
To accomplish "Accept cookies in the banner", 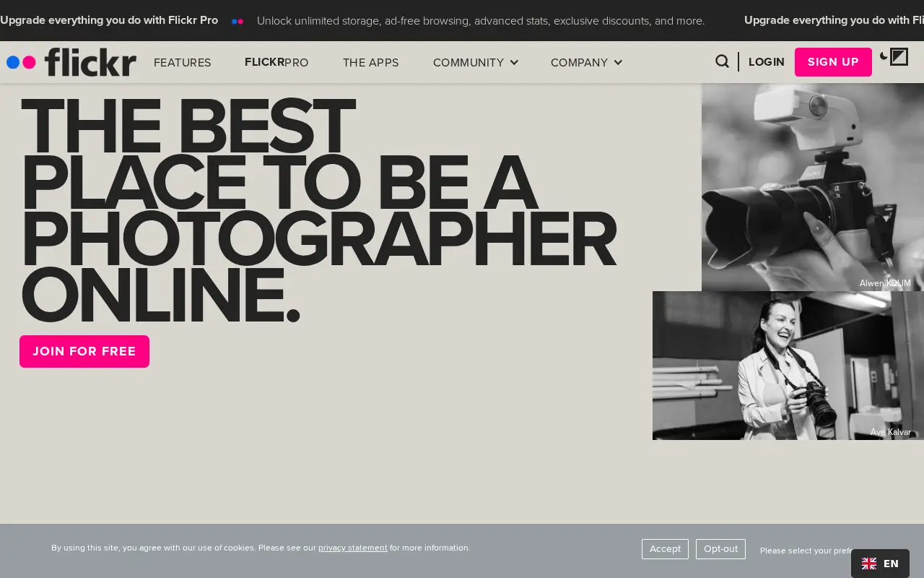I will point(665,549).
